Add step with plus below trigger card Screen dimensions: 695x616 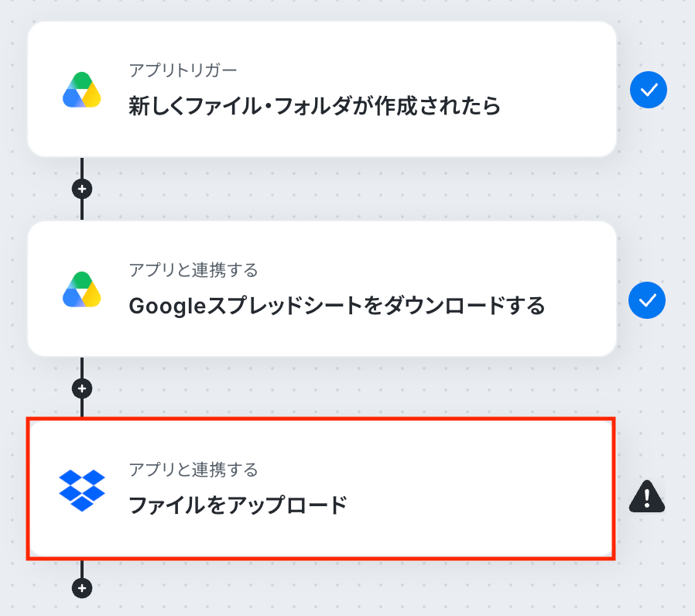pyautogui.click(x=82, y=189)
